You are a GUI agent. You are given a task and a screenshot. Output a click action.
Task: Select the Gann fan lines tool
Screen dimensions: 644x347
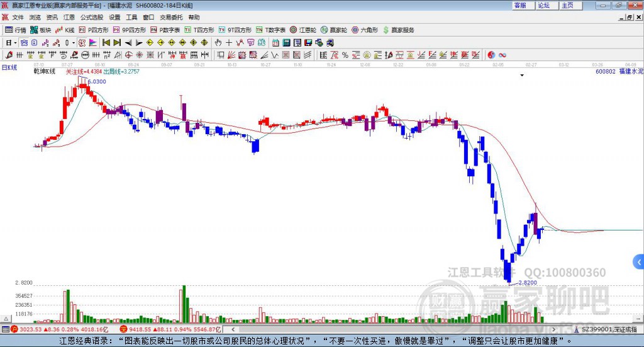[x=231, y=55]
